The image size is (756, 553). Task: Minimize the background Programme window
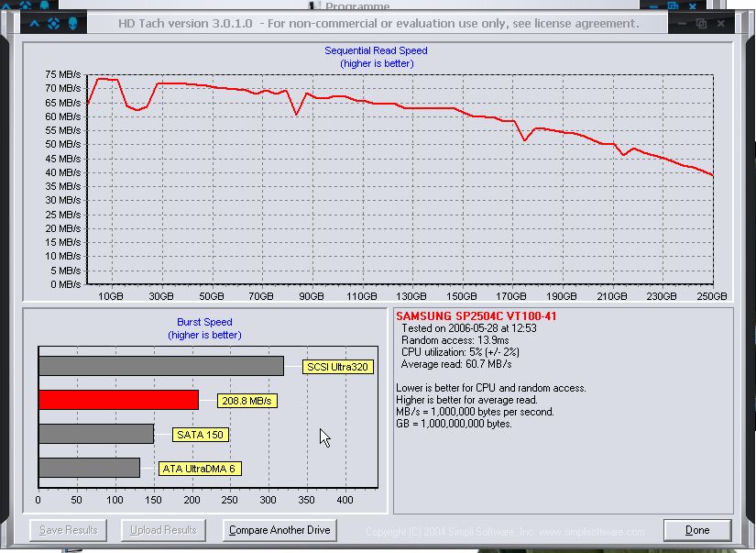[653, 6]
